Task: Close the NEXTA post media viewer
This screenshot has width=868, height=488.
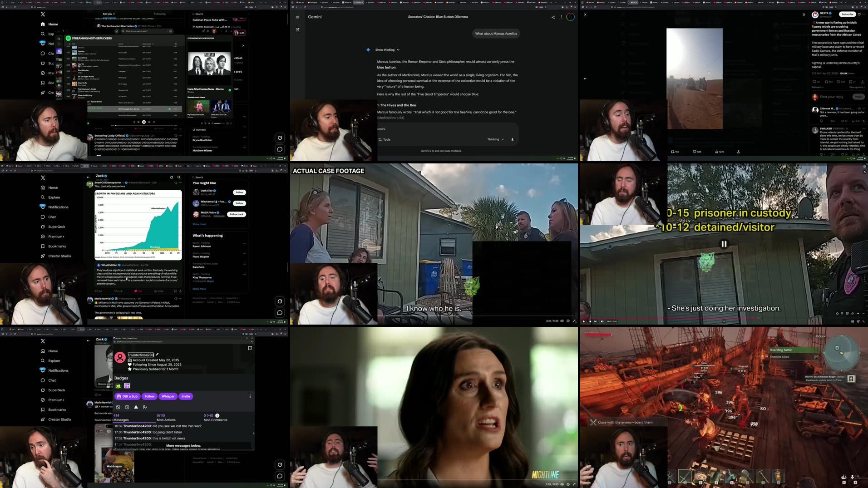Action: coord(585,15)
